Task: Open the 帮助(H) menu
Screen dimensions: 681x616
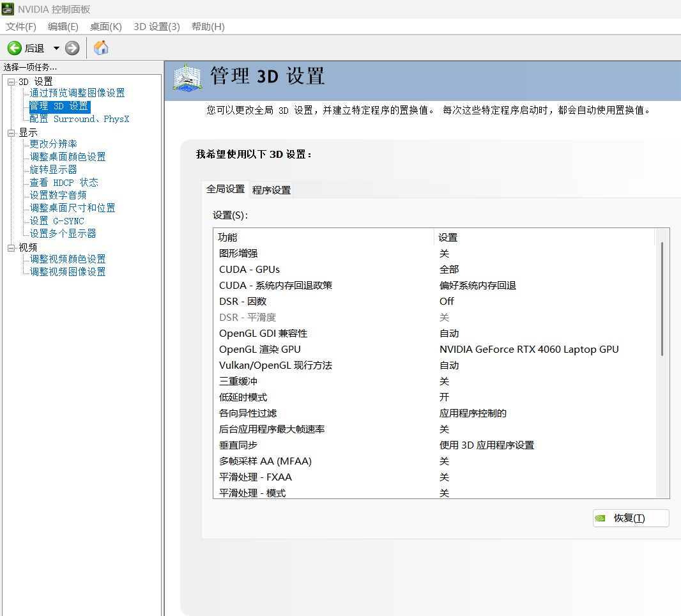Action: point(208,27)
